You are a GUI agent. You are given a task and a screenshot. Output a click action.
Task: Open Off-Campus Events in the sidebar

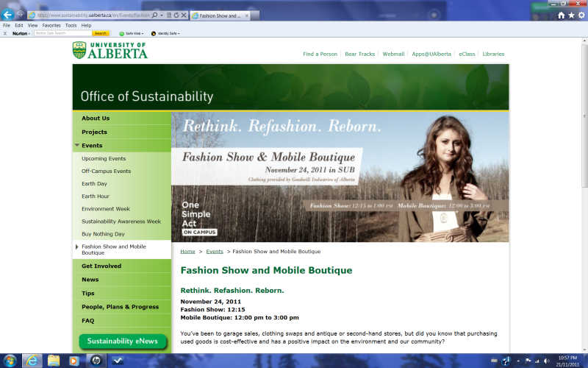[x=106, y=171]
